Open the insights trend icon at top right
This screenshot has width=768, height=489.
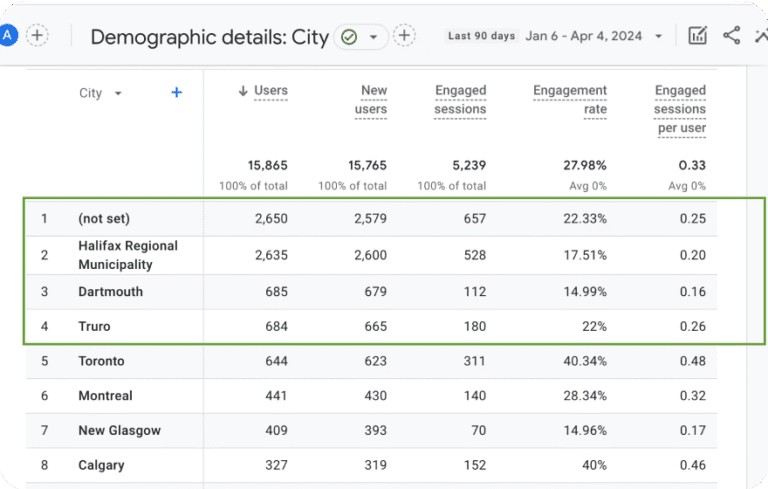point(762,36)
